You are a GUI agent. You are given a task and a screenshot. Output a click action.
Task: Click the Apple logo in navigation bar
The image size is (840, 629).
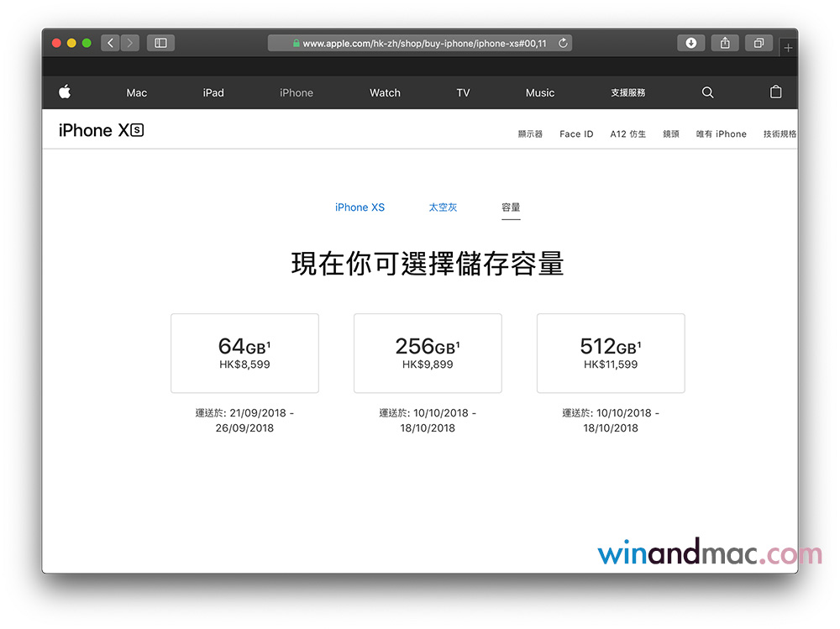[65, 92]
